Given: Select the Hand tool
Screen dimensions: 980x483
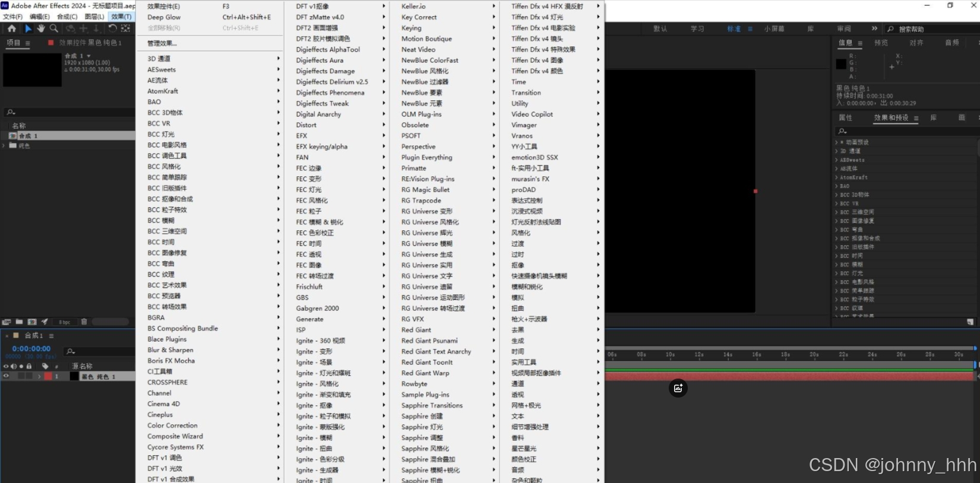Looking at the screenshot, I should (x=41, y=28).
